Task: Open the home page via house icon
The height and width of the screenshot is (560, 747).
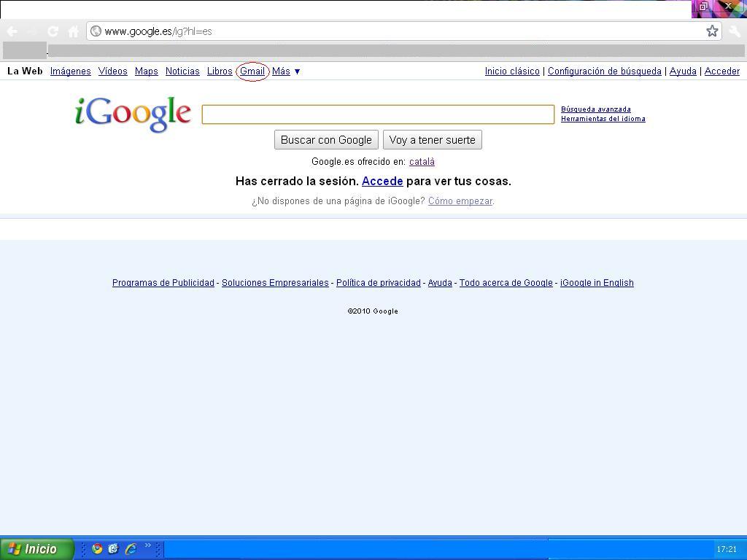Action: click(74, 31)
